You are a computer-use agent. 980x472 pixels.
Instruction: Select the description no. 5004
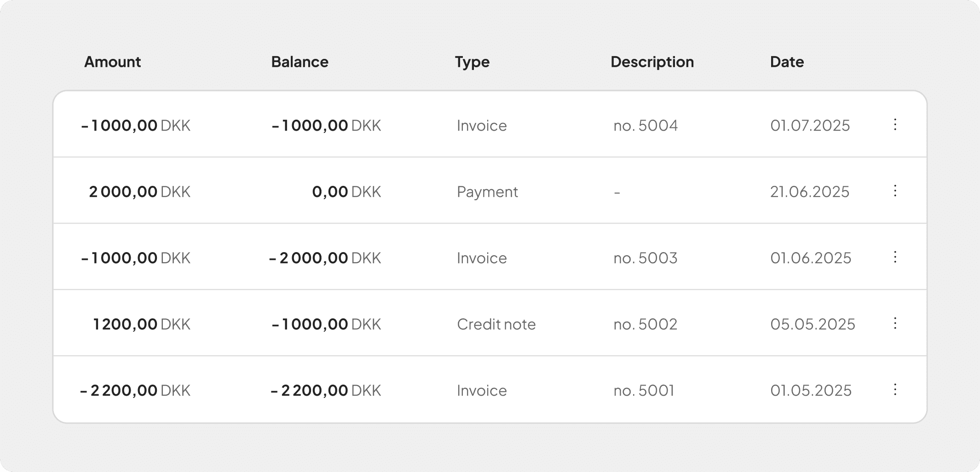tap(646, 126)
